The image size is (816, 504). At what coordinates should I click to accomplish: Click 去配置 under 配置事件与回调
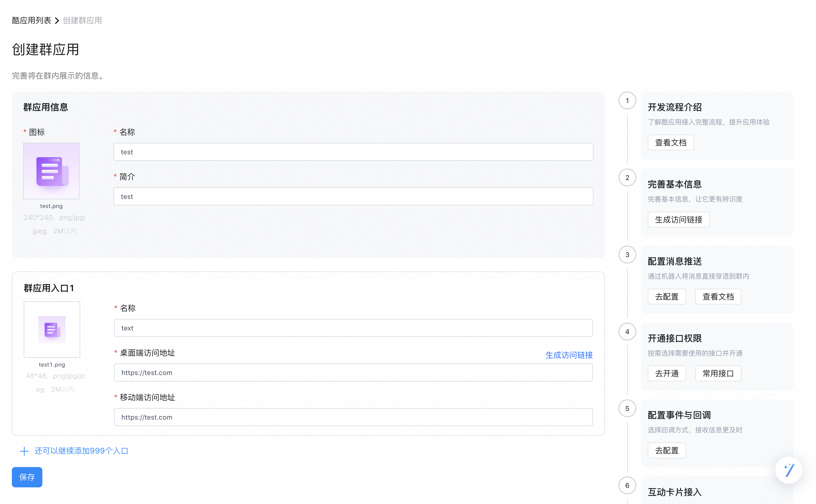point(667,450)
